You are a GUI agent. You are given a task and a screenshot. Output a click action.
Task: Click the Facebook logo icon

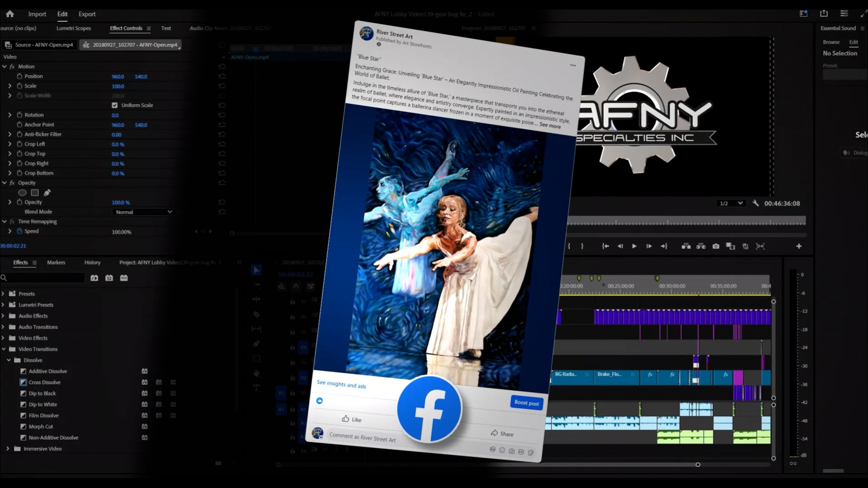click(429, 409)
